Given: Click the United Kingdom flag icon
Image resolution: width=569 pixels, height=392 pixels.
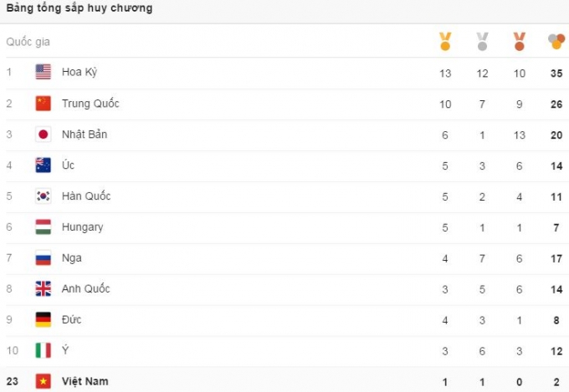Looking at the screenshot, I should tap(44, 289).
